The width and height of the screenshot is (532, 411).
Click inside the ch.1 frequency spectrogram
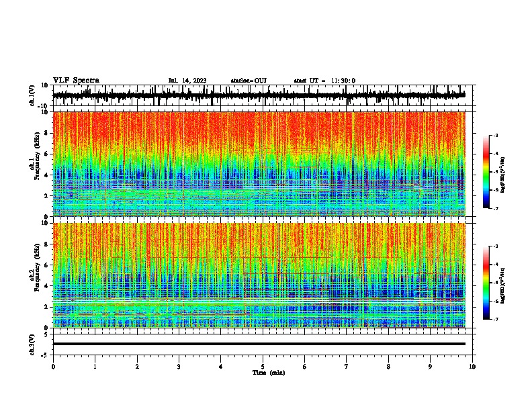click(x=259, y=164)
